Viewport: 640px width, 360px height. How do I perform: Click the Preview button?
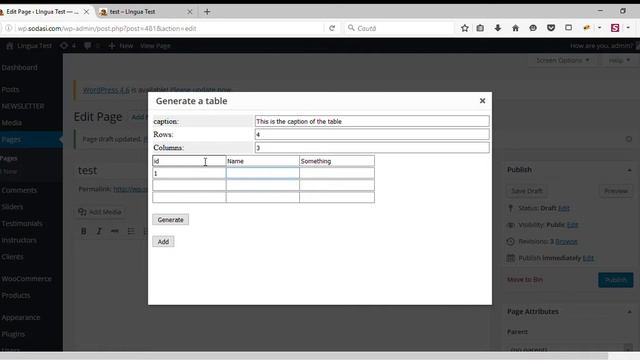click(x=616, y=191)
